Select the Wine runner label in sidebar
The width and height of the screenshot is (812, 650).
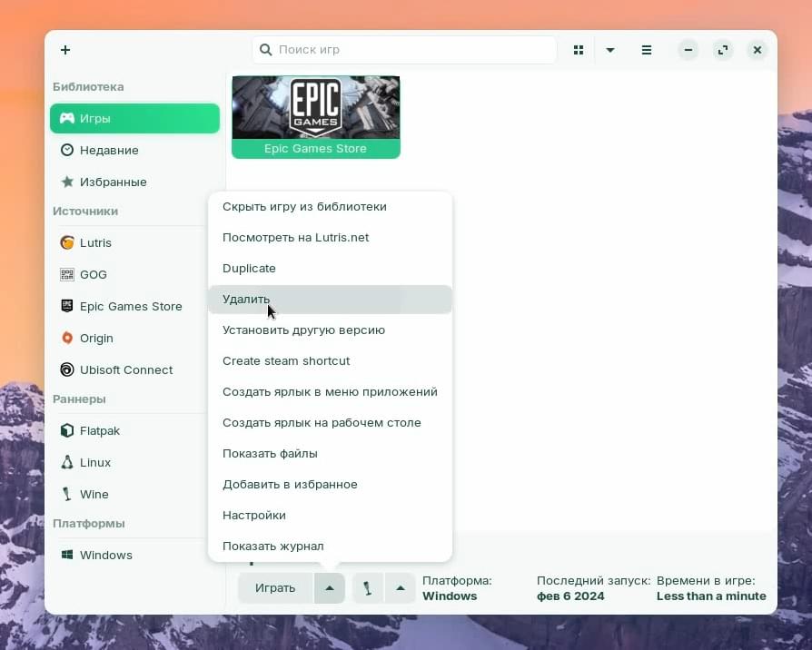[x=94, y=494]
